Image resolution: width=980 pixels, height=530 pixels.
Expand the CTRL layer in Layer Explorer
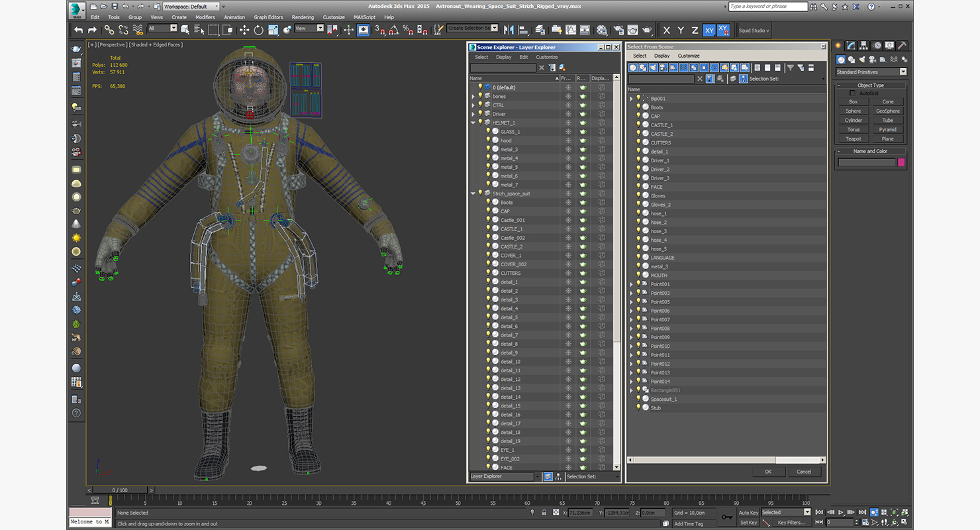473,105
